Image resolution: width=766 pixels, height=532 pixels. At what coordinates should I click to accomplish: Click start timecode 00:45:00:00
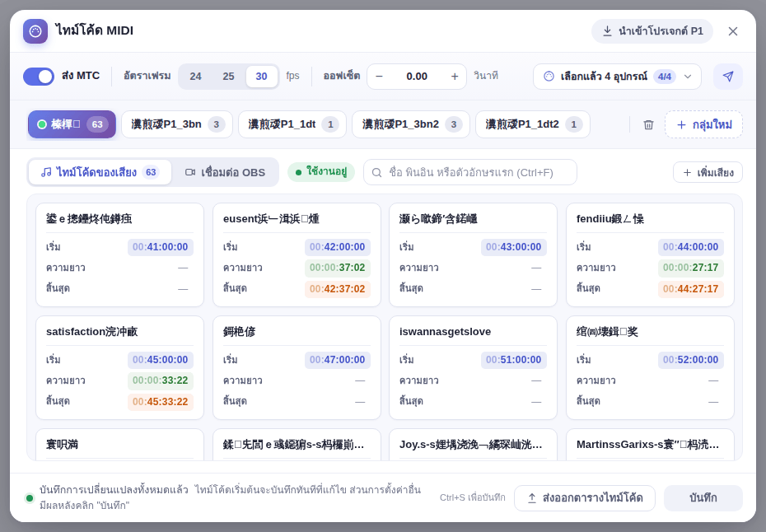tap(161, 360)
